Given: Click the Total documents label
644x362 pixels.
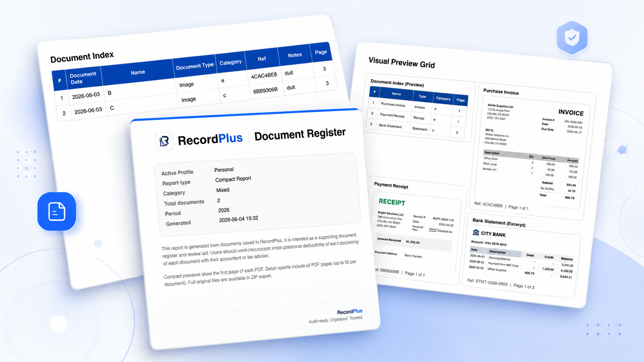Looking at the screenshot, I should click(x=184, y=203).
